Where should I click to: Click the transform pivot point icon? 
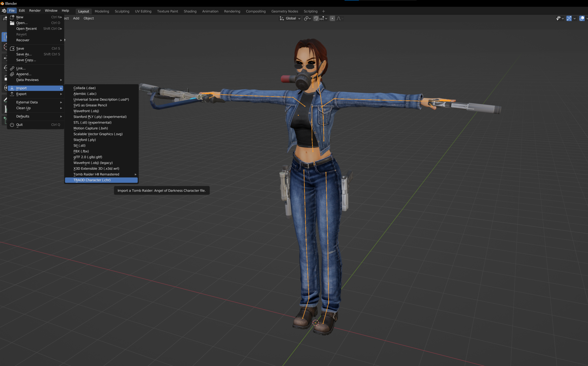pos(306,18)
